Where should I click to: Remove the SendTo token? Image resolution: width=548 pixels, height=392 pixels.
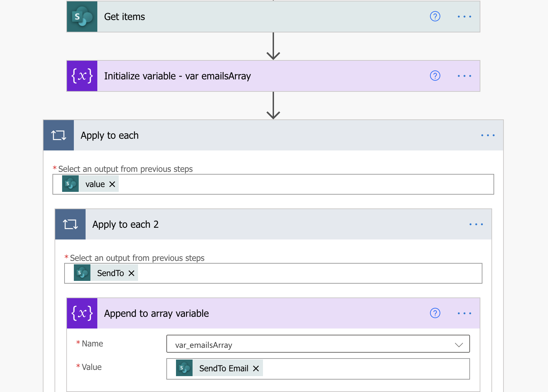[x=131, y=273]
